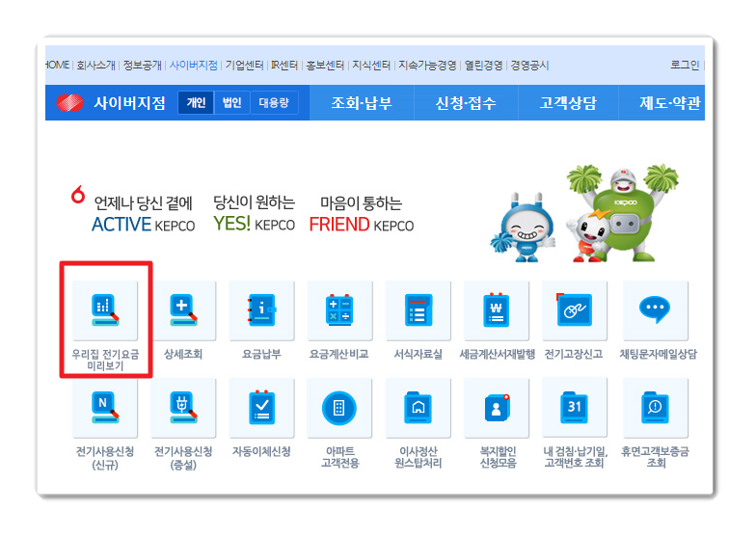Open the IR센터 link
This screenshot has width=756, height=537.
point(284,66)
